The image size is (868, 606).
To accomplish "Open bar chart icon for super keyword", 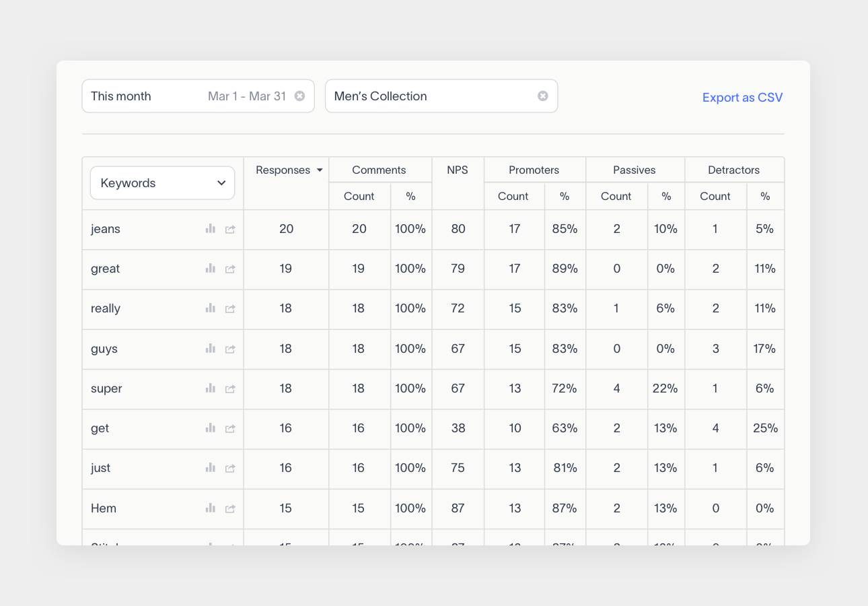I will coord(211,389).
